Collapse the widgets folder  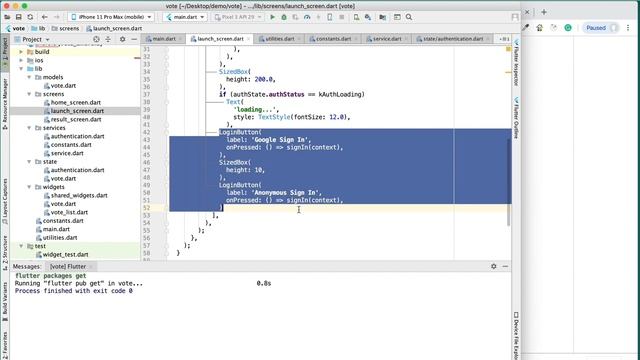[29, 187]
